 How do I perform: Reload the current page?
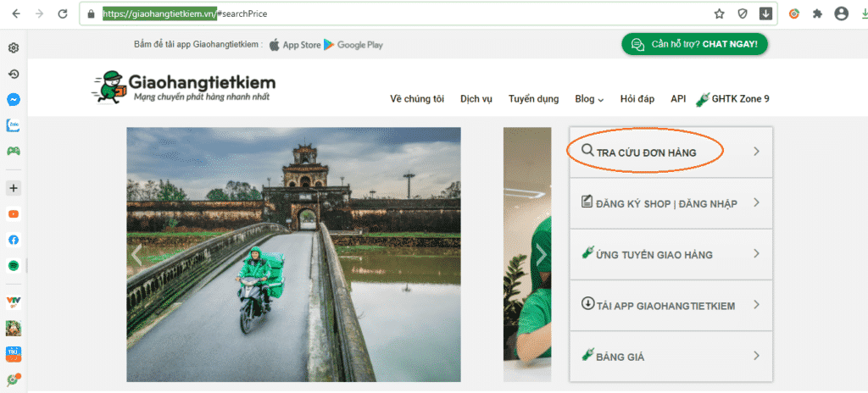click(x=63, y=14)
